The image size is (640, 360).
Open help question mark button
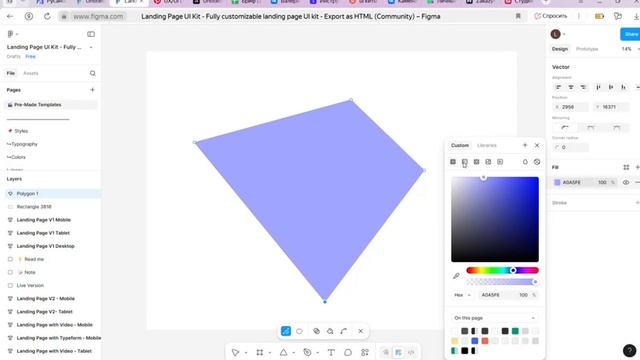629,350
